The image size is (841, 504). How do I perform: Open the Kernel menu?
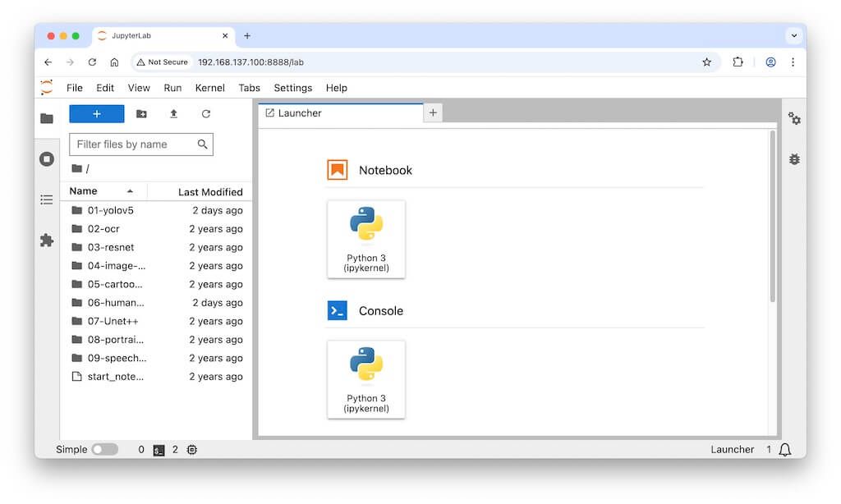tap(209, 88)
